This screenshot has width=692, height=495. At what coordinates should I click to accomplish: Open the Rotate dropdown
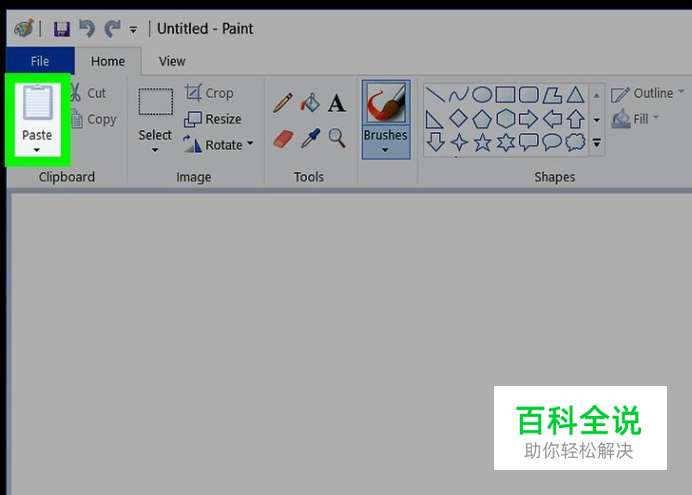point(219,144)
